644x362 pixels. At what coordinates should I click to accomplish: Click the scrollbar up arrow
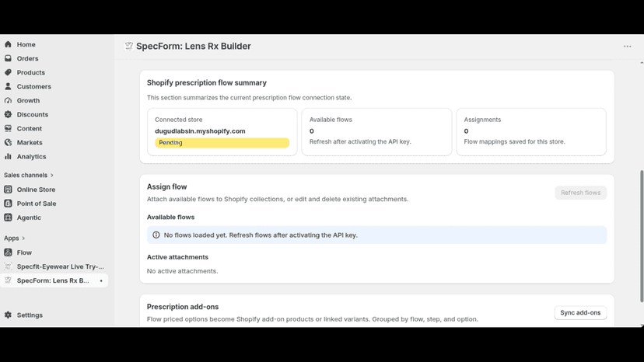coord(642,62)
